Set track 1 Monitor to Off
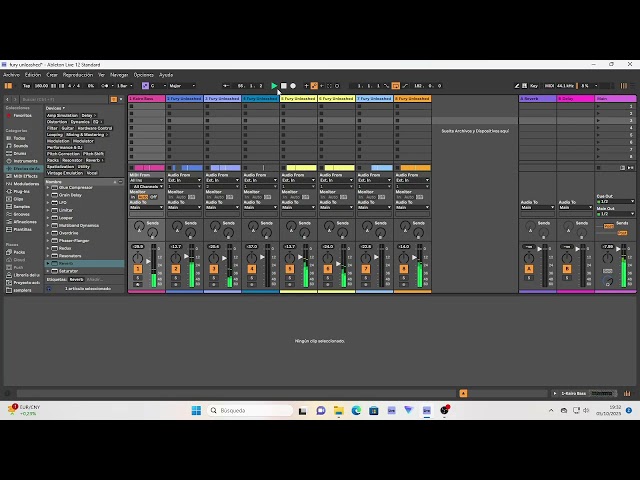This screenshot has width=640, height=480. pyautogui.click(x=153, y=197)
